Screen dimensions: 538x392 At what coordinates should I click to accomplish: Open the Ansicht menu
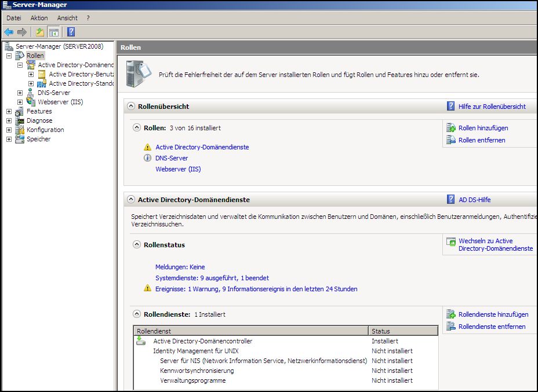(67, 18)
